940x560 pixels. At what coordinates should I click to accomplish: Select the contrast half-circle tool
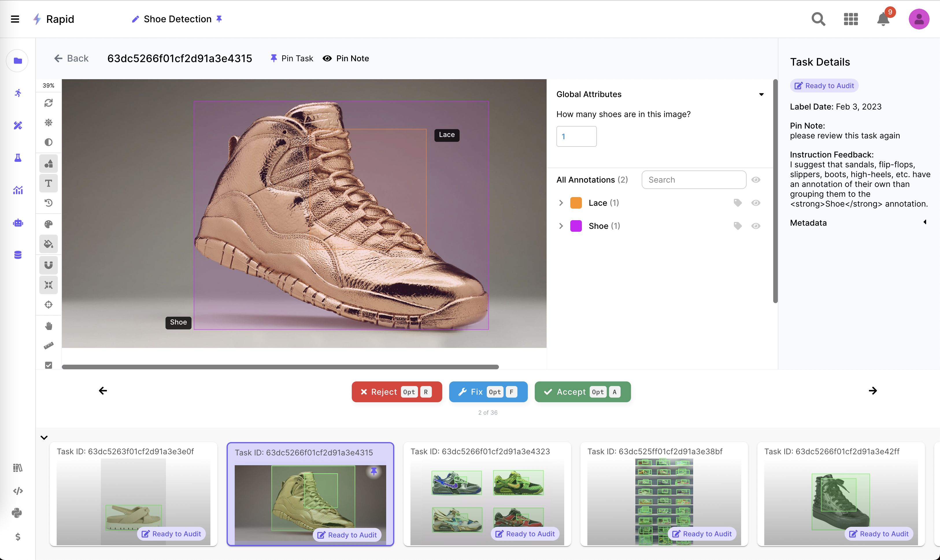[x=48, y=142]
